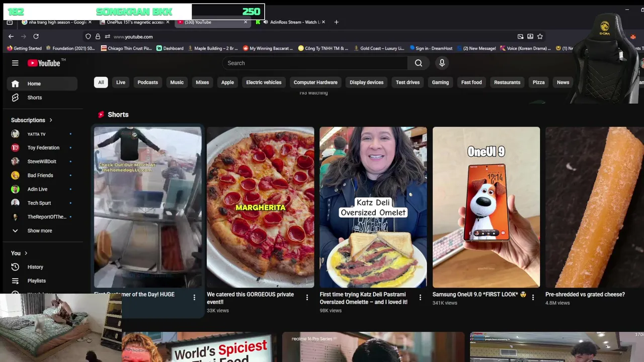
Task: Select the Live filter chip
Action: click(x=121, y=82)
